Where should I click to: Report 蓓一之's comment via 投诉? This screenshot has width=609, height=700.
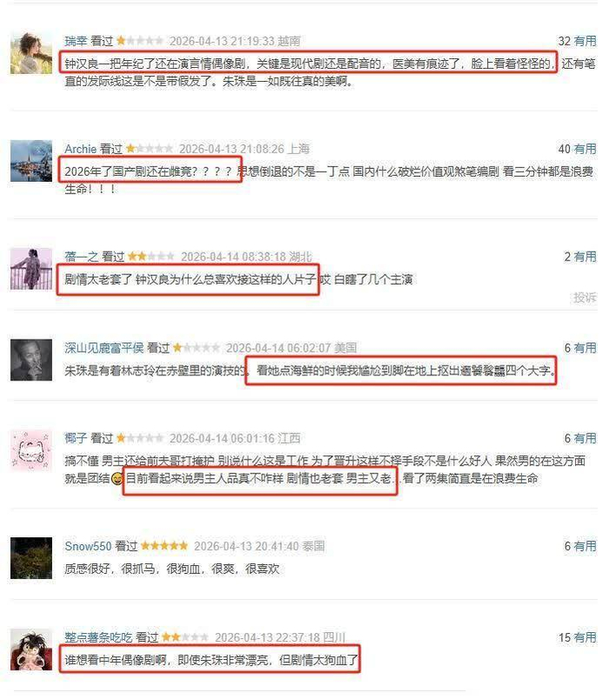tap(585, 297)
